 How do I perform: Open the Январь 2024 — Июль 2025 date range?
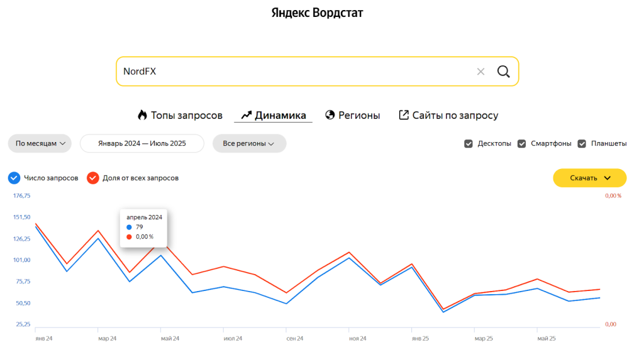click(142, 143)
